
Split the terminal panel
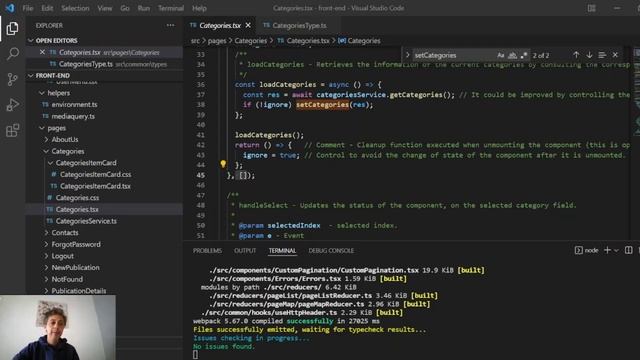tap(629, 250)
